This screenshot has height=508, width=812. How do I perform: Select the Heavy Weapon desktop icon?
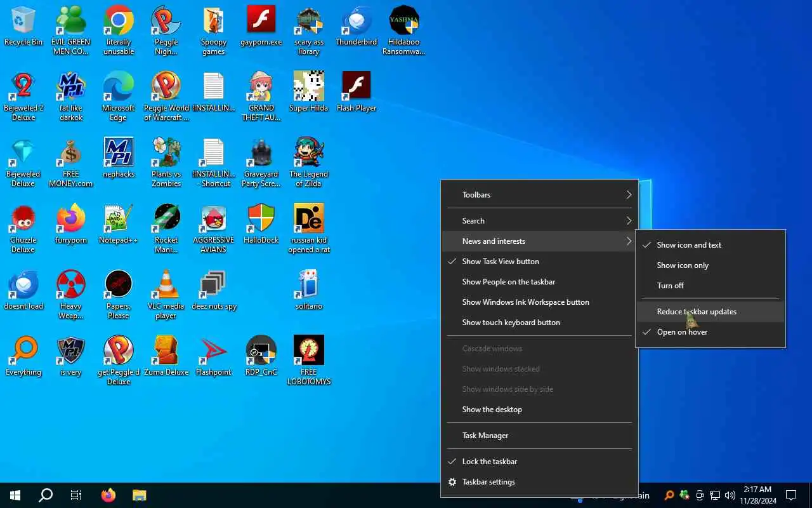click(71, 295)
